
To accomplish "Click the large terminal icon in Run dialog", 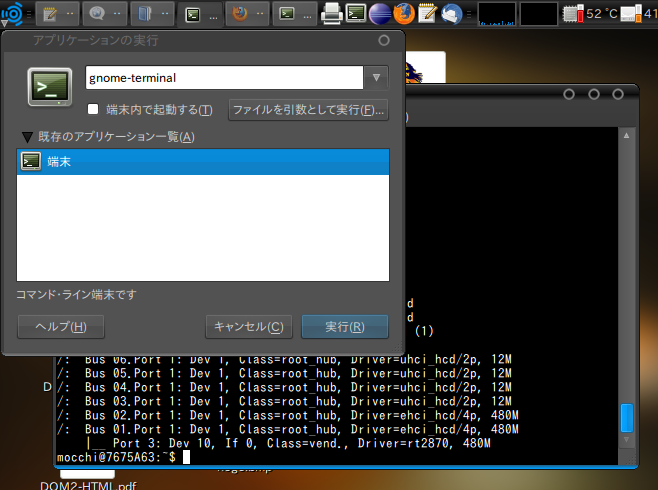I will point(50,87).
